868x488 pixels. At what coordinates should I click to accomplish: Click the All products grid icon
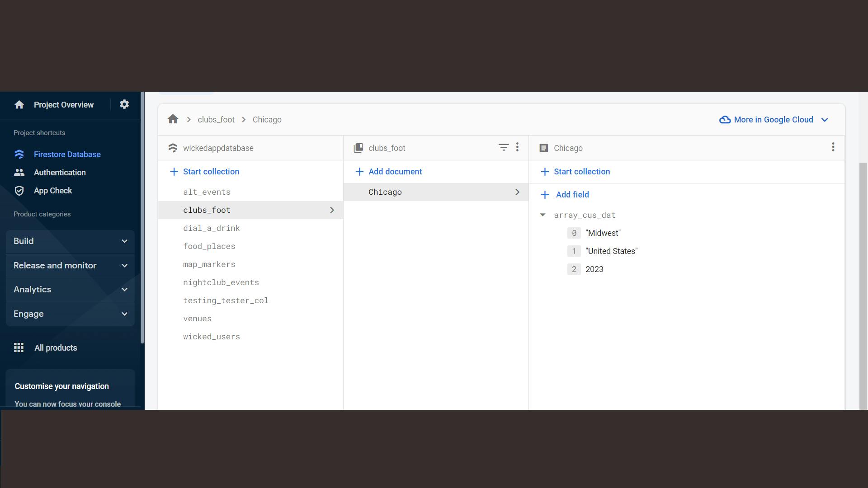pos(19,347)
